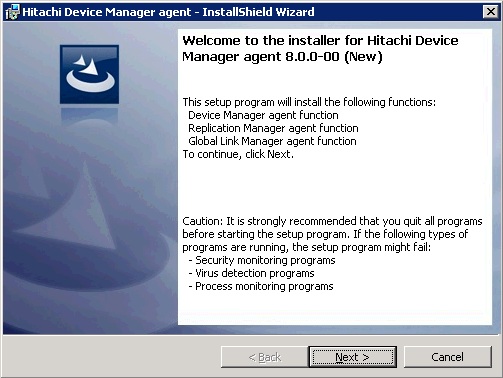Viewport: 503px width, 378px height.
Task: Click the 'Caution: It is strongly recommended' line
Action: pos(332,221)
